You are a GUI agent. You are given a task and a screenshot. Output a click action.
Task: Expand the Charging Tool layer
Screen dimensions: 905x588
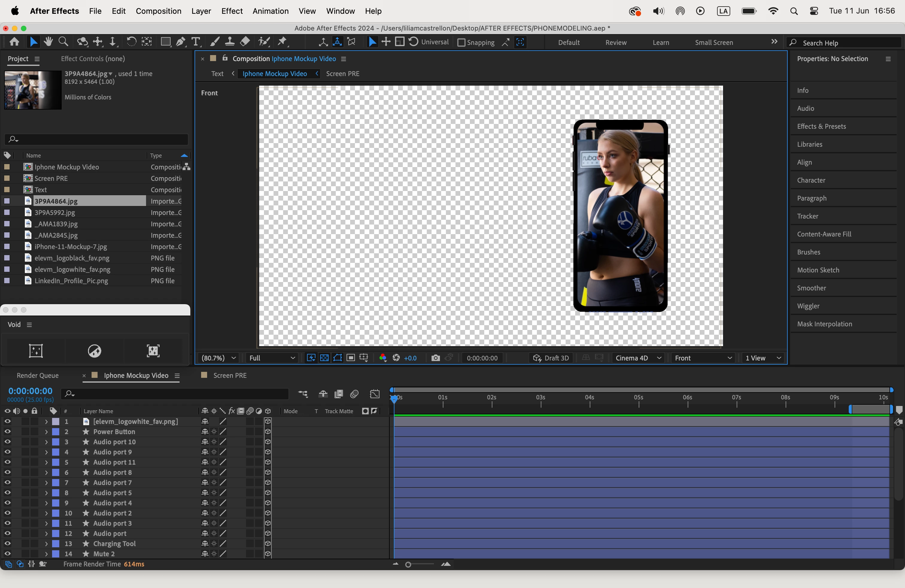46,543
